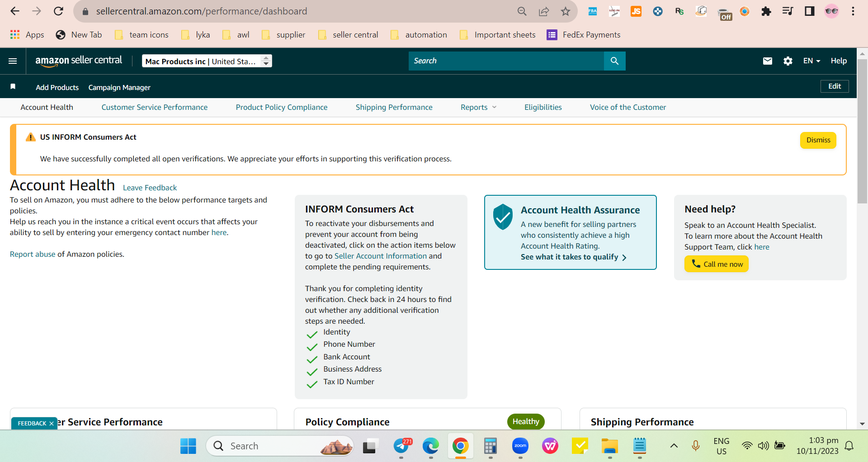Click the zoom magnifier icon in address bar
Image resolution: width=868 pixels, height=462 pixels.
[522, 11]
